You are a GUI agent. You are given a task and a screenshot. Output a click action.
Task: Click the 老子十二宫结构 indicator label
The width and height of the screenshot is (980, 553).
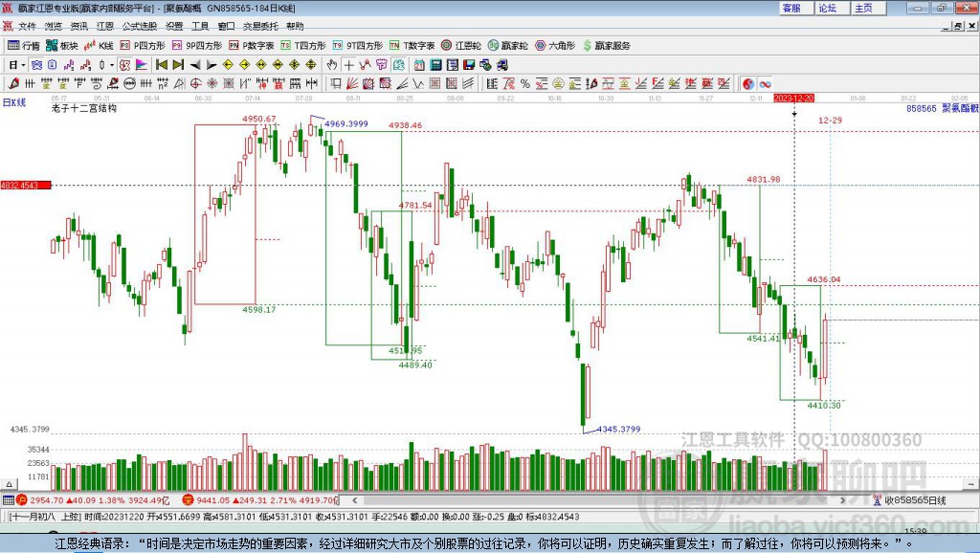pyautogui.click(x=84, y=108)
